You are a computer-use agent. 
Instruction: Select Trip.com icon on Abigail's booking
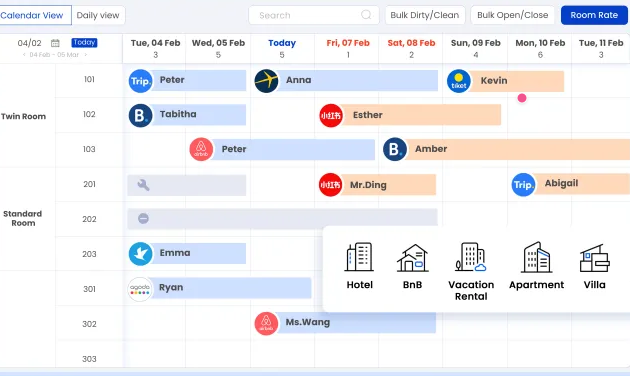coord(523,185)
